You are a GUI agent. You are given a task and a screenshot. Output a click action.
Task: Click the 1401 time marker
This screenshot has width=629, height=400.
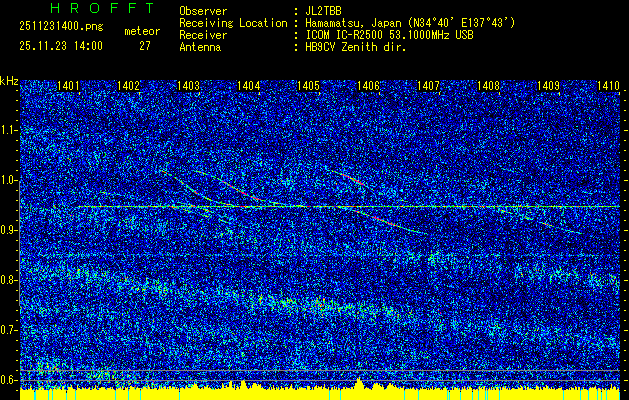point(69,87)
